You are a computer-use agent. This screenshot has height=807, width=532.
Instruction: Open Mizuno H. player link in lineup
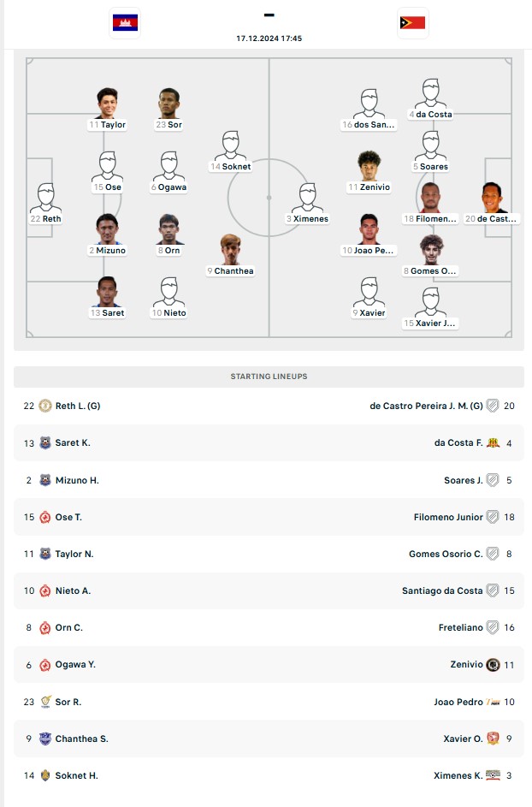[77, 480]
